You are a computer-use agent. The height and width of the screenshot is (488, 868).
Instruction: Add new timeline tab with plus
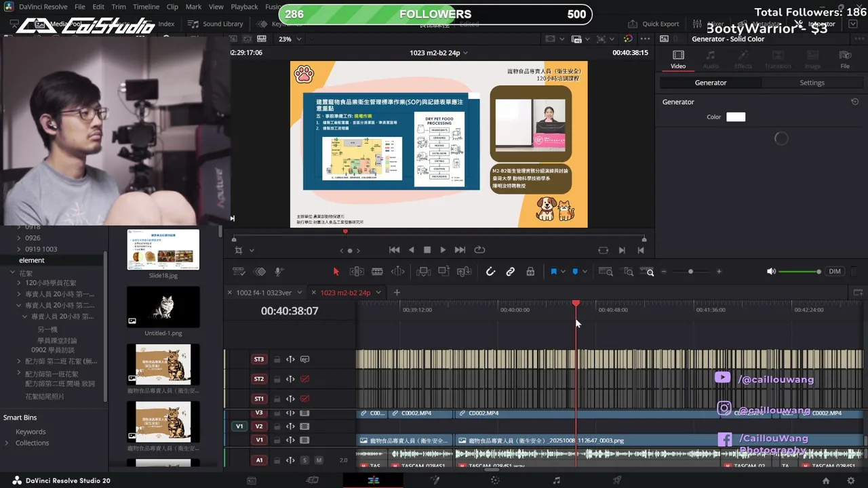click(x=397, y=293)
